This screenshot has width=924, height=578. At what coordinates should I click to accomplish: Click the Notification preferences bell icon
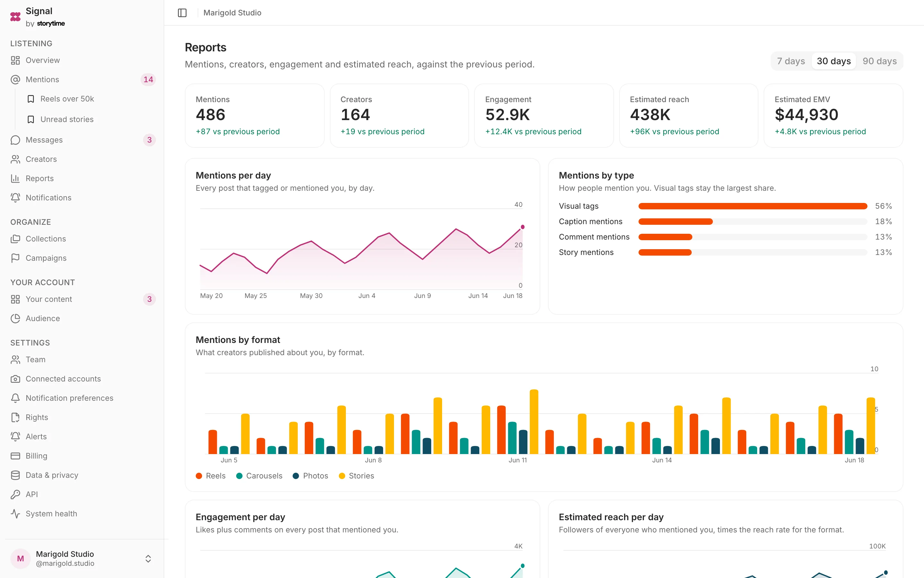coord(15,398)
